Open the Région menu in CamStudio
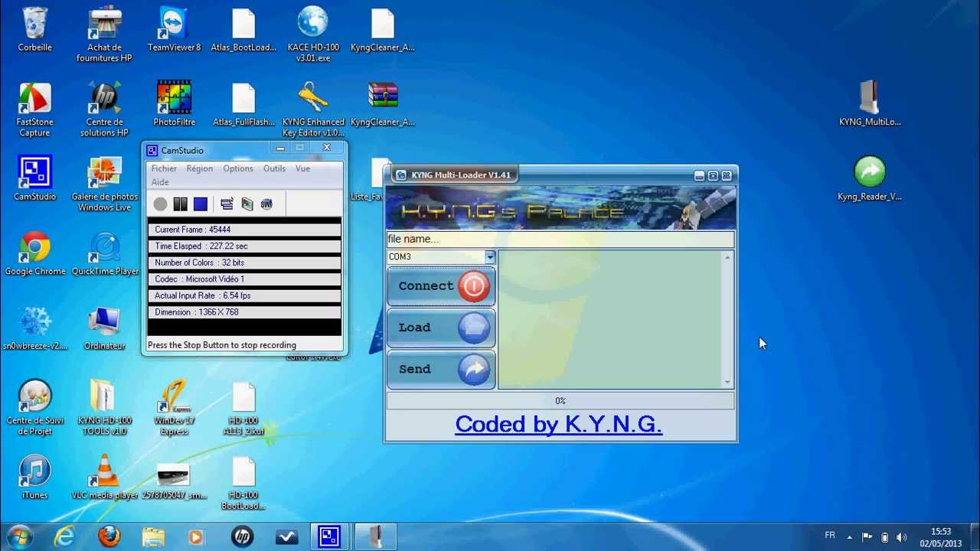Viewport: 980px width, 551px height. click(199, 168)
